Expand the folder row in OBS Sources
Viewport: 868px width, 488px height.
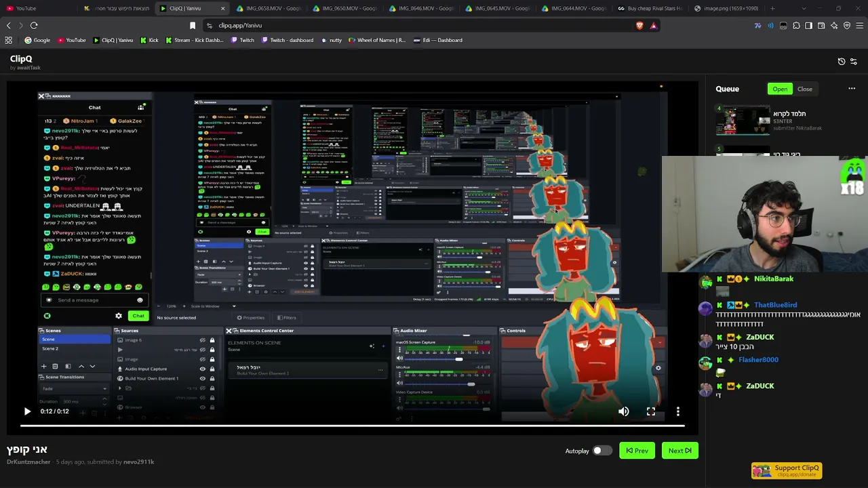point(120,388)
